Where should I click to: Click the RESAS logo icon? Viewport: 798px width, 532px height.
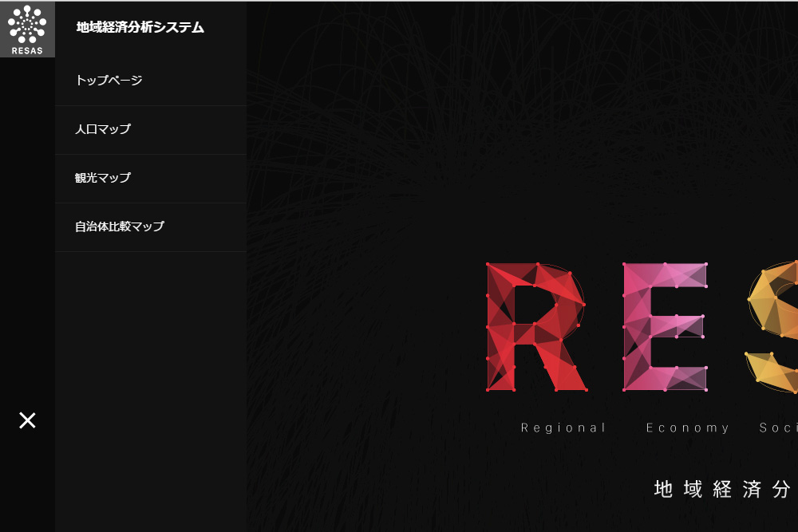27,30
